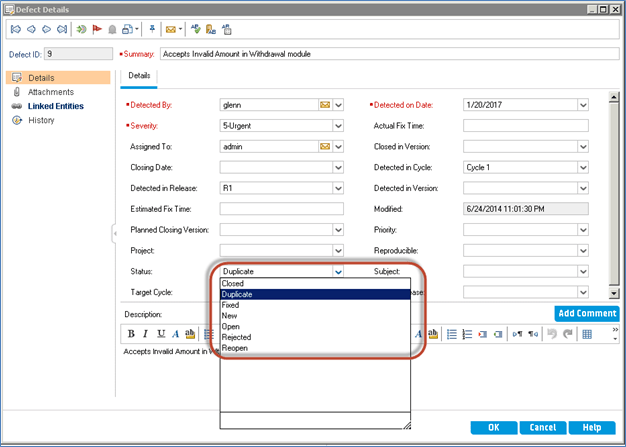Screen dimensions: 626x447
Task: Open the Detected on Date dropdown
Action: pyautogui.click(x=582, y=104)
